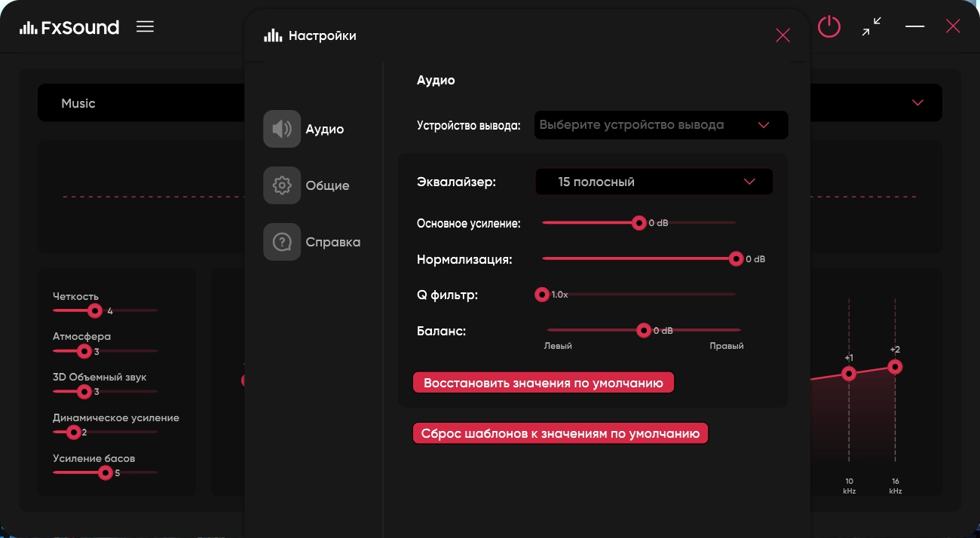Click Сброс шаблонов к значениям по умолчанию
The height and width of the screenshot is (538, 980).
tap(560, 433)
